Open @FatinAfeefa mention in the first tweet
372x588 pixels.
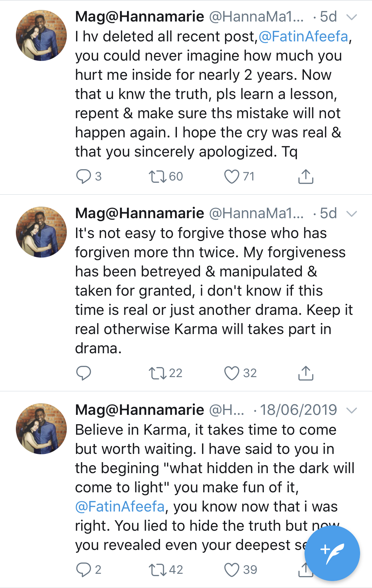pyautogui.click(x=303, y=37)
